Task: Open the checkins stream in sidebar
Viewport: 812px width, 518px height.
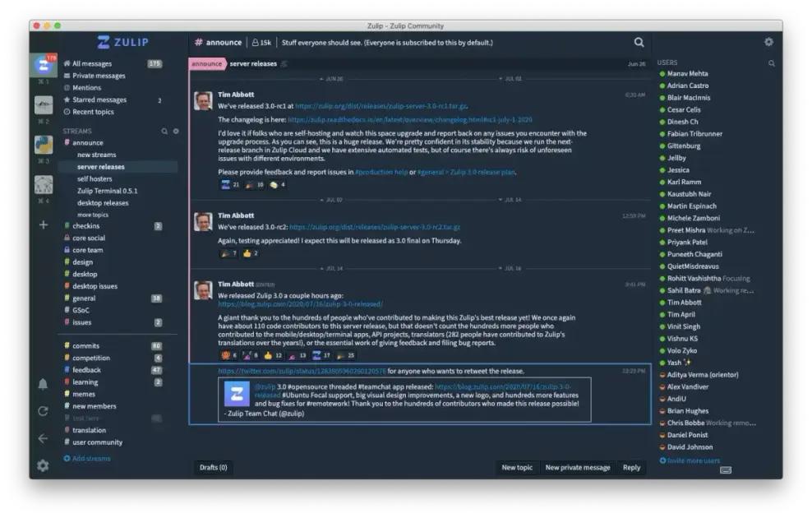Action: coord(86,226)
